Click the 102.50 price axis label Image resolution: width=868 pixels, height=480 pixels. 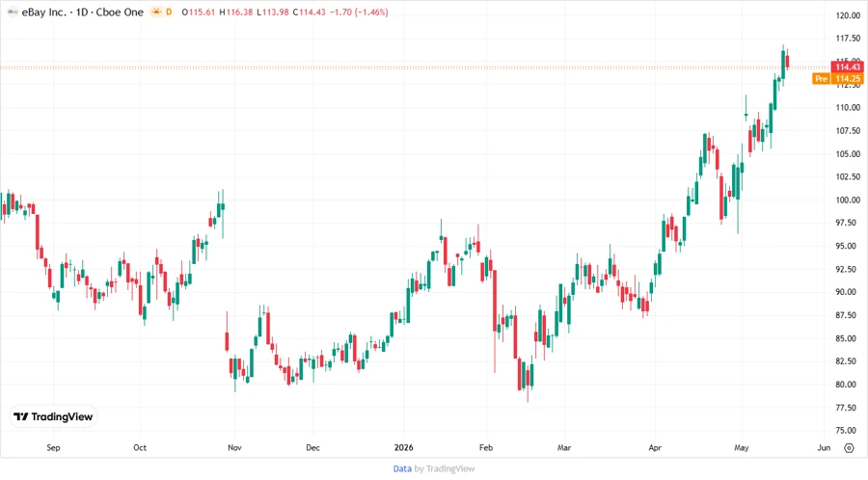[848, 176]
